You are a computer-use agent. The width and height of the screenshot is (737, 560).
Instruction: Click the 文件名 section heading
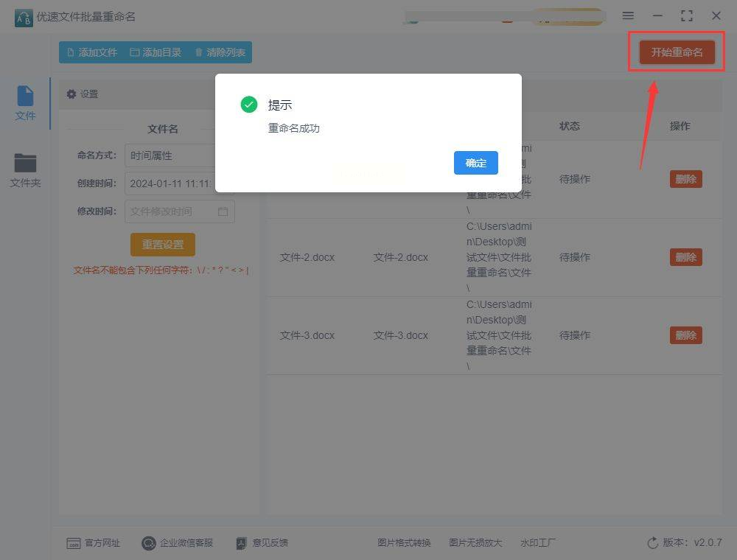coord(163,129)
